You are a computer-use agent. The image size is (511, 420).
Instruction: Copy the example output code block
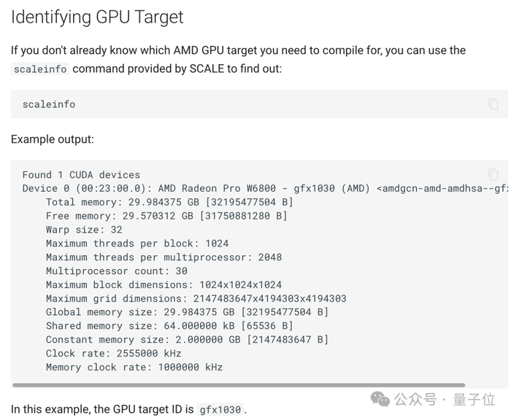(493, 174)
